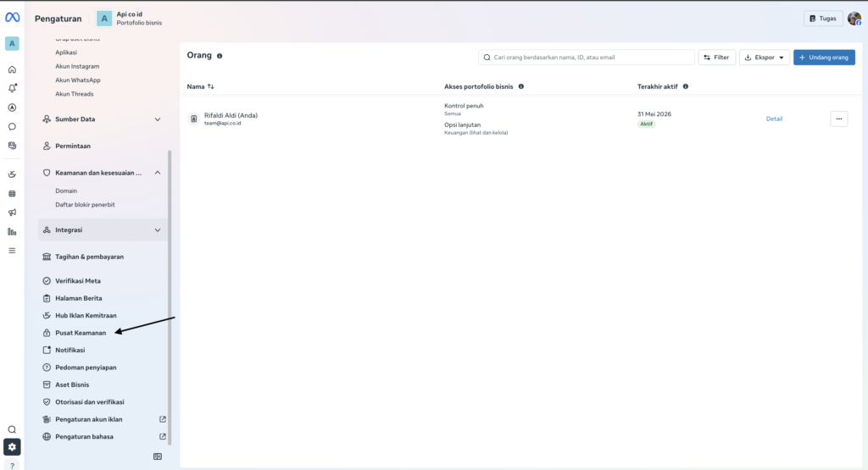Screen dimensions: 868x470
Task: Click team@api.co.id email text
Action: point(223,124)
